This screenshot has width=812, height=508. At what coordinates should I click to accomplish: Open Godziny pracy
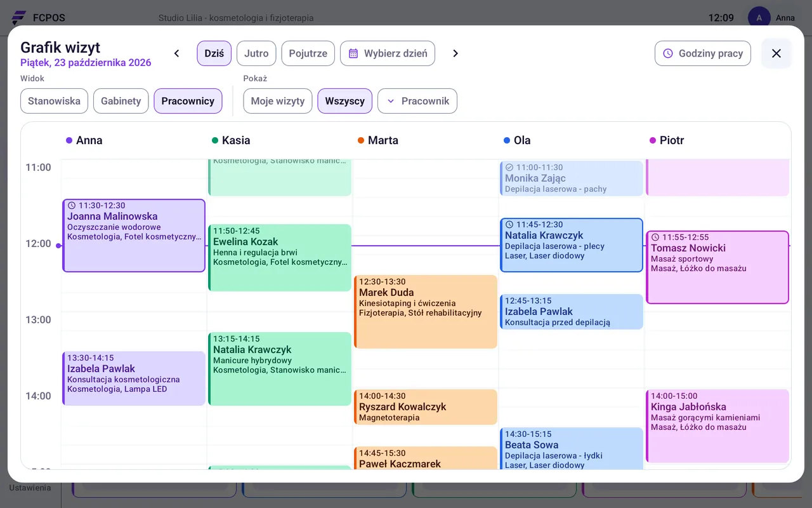(x=703, y=53)
